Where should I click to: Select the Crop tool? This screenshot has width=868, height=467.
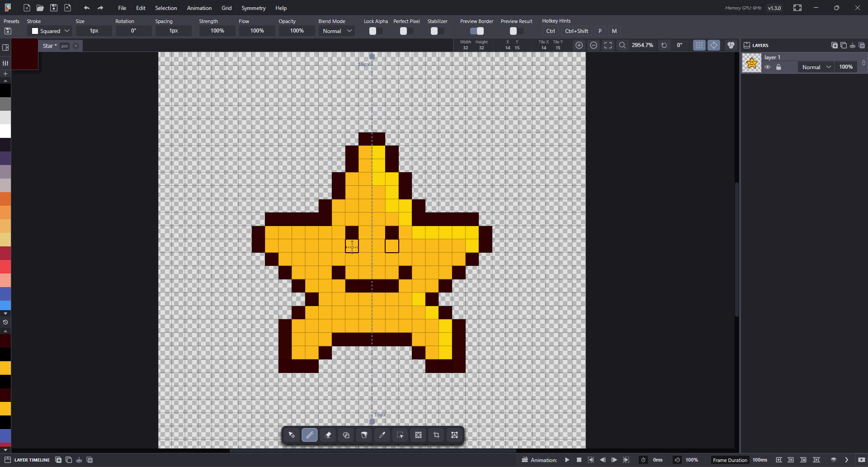tap(436, 435)
